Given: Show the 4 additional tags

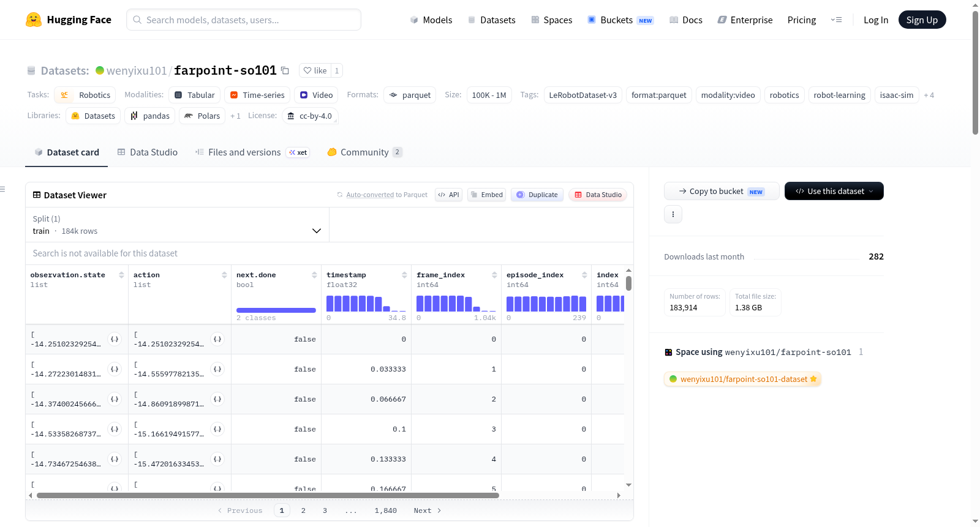Looking at the screenshot, I should point(929,95).
